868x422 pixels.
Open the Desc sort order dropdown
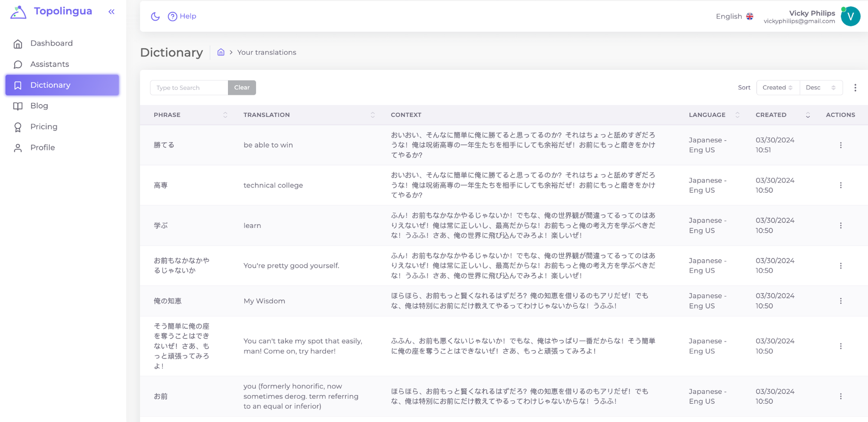[x=821, y=88]
